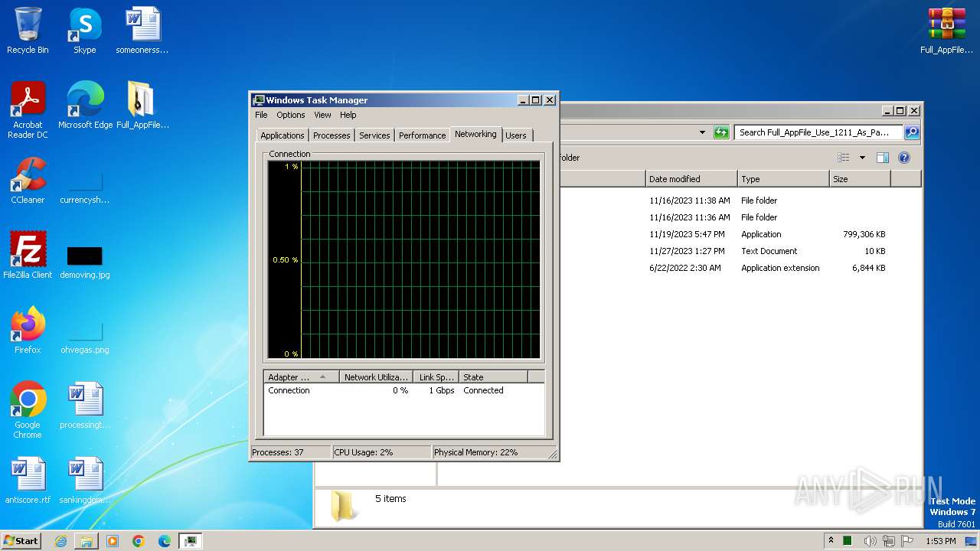
Task: Open FileZilla Client shortcut
Action: (x=28, y=255)
